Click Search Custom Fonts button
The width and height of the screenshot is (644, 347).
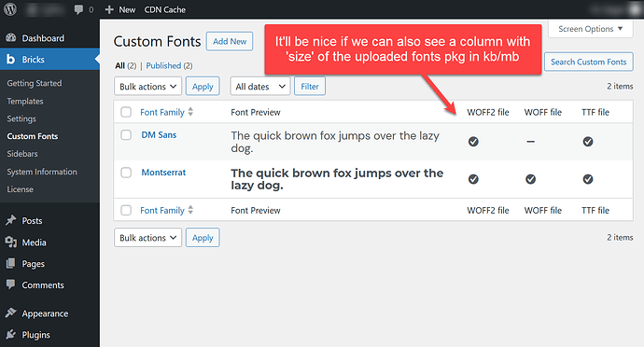[589, 62]
